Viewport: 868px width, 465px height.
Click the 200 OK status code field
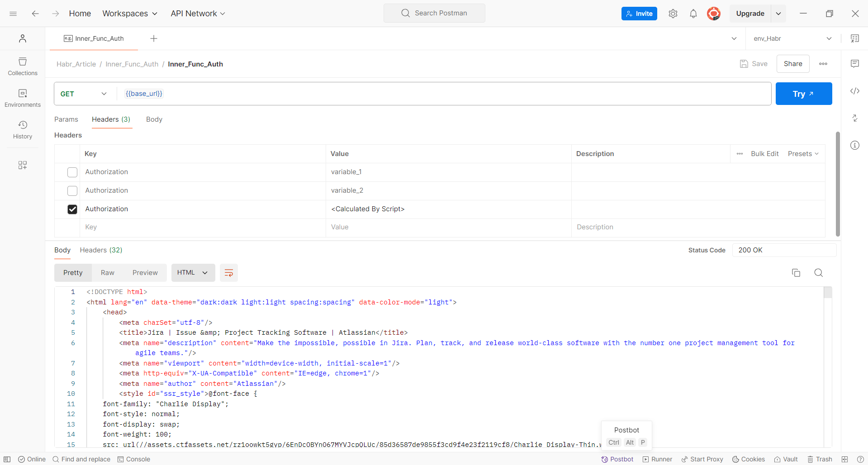[x=784, y=250]
